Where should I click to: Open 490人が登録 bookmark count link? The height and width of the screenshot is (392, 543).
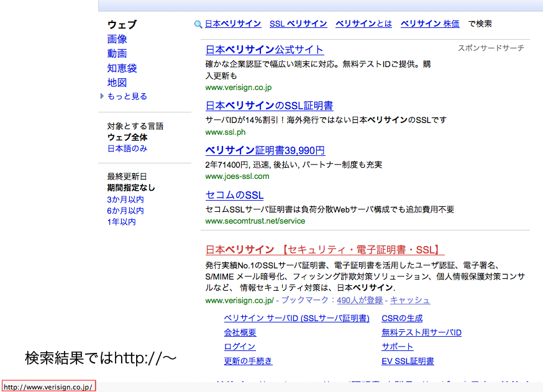[x=360, y=300]
